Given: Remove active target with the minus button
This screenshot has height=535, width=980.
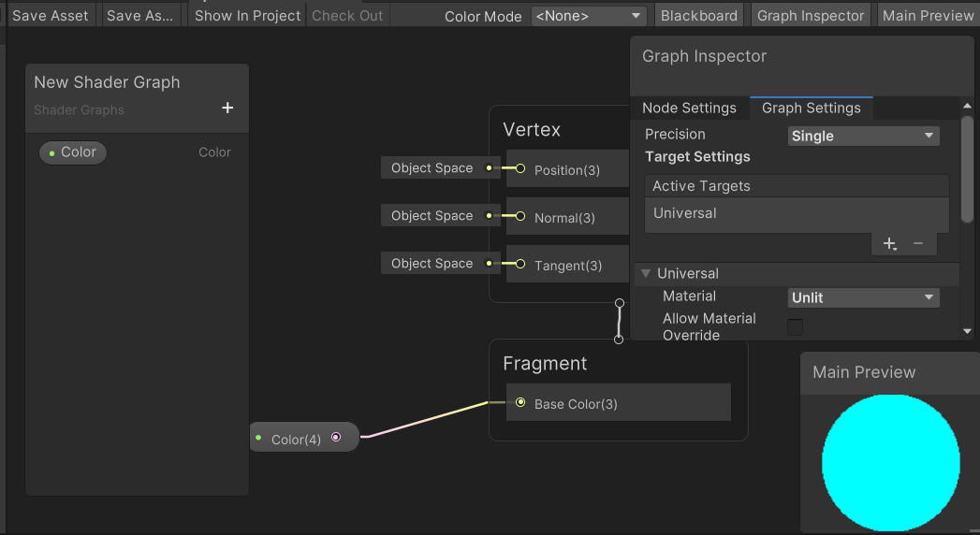Looking at the screenshot, I should point(918,244).
